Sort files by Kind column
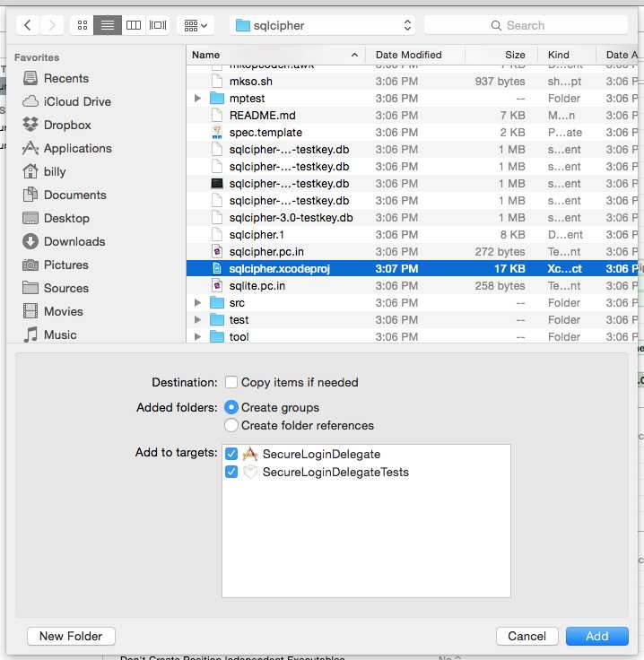 [x=567, y=55]
